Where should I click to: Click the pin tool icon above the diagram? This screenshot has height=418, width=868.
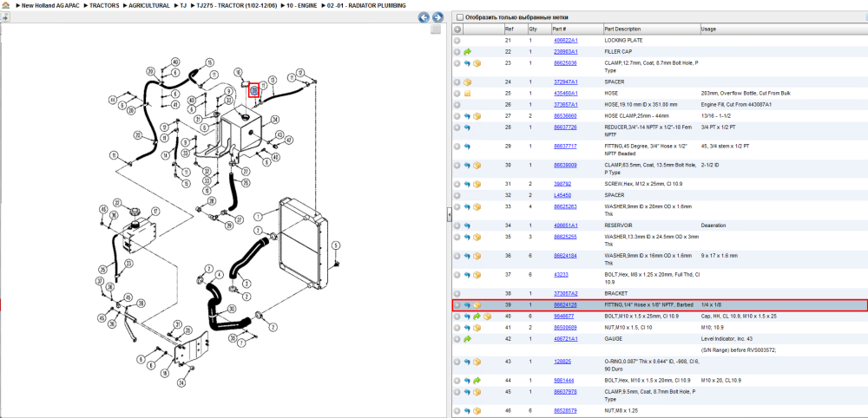tap(5, 17)
